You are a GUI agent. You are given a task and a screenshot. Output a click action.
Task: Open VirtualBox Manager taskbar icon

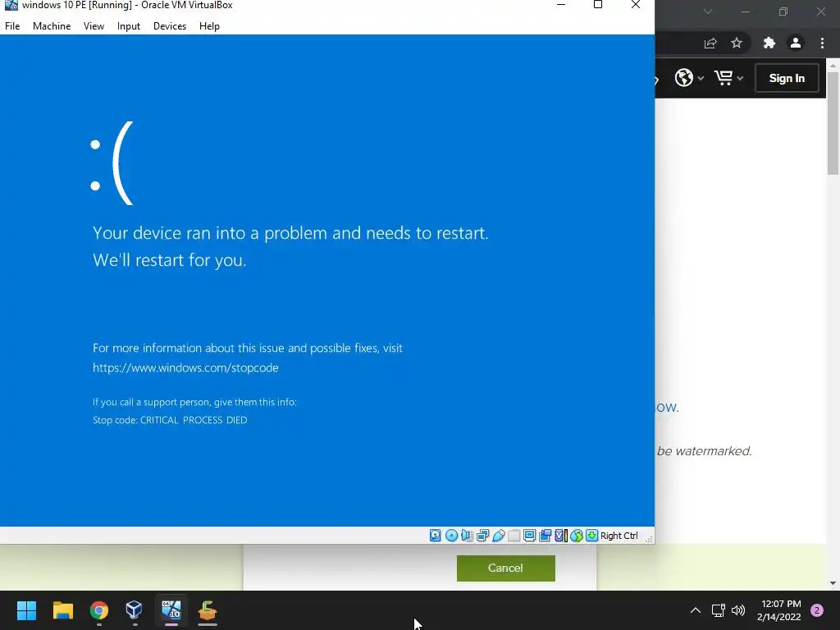(134, 610)
